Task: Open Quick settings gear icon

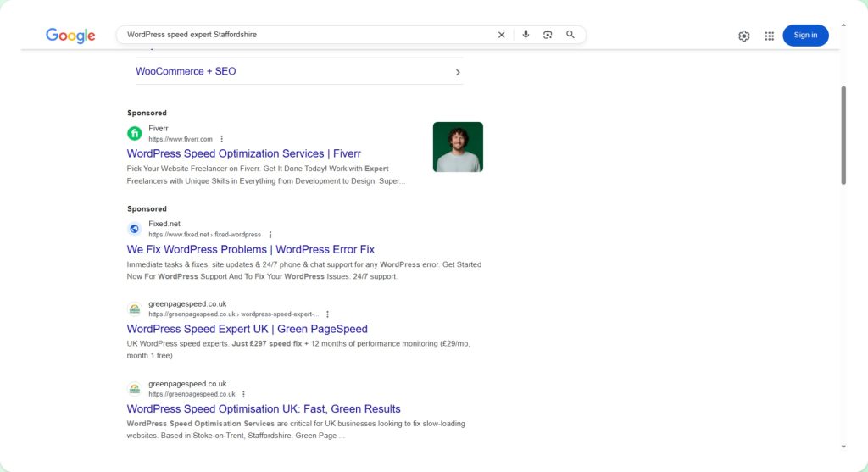Action: point(744,36)
